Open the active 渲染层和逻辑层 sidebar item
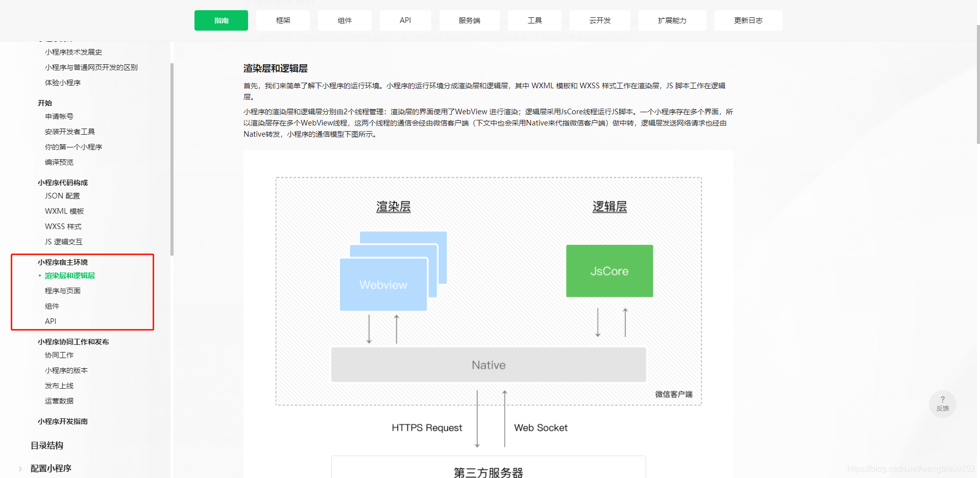Image resolution: width=980 pixels, height=478 pixels. pyautogui.click(x=70, y=275)
